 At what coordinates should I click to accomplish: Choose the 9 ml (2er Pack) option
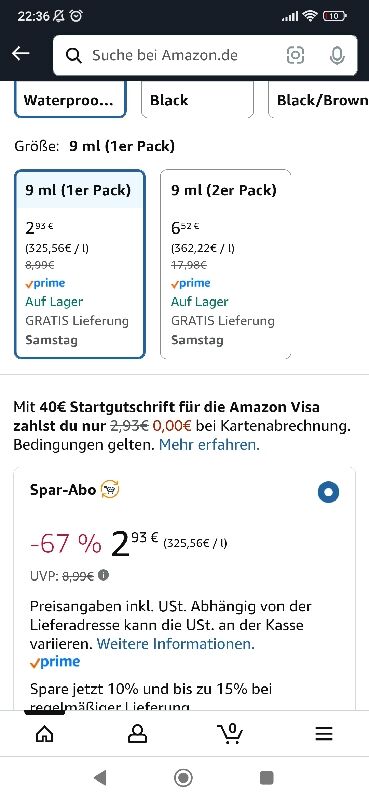pyautogui.click(x=226, y=264)
